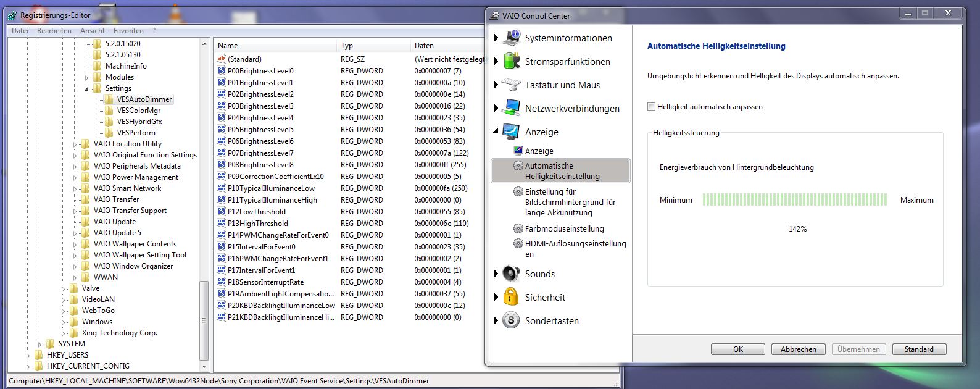Click the Stromsparfunktionen battery icon
Viewport: 980px width, 389px height.
tap(511, 61)
